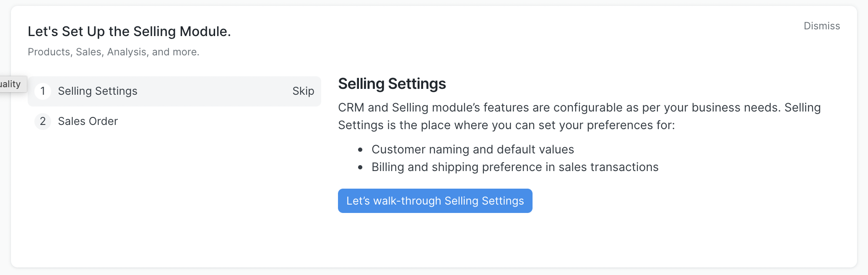This screenshot has height=275, width=868.
Task: Click the Customer naming bullet point text
Action: click(473, 149)
